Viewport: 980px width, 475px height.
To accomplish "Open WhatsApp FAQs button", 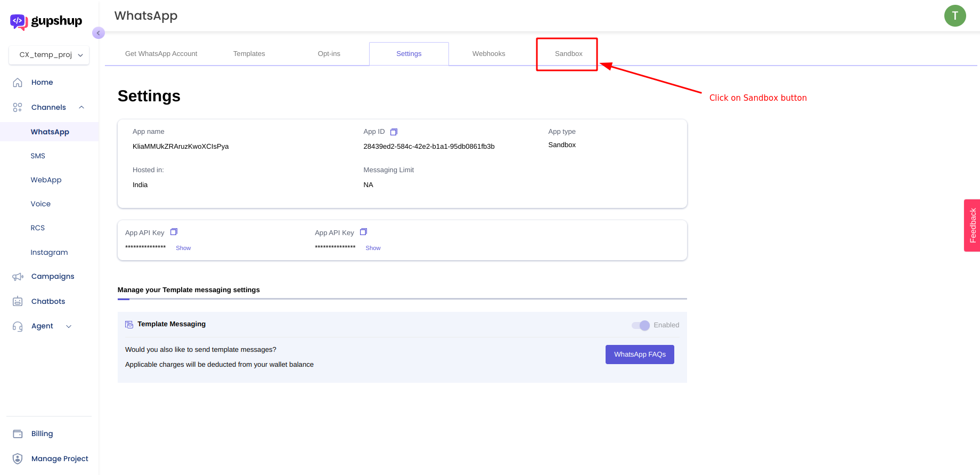I will (640, 355).
